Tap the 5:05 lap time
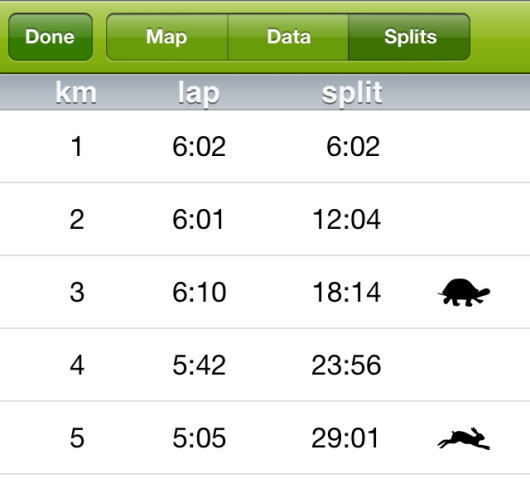Viewport: 530px width, 482px height. pyautogui.click(x=199, y=438)
